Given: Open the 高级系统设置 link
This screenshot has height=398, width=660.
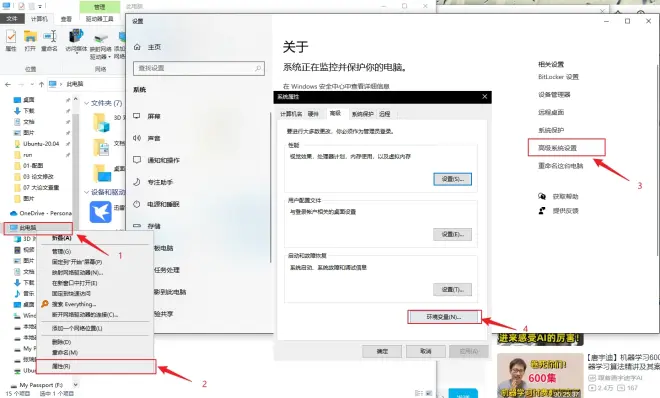Looking at the screenshot, I should 557,148.
